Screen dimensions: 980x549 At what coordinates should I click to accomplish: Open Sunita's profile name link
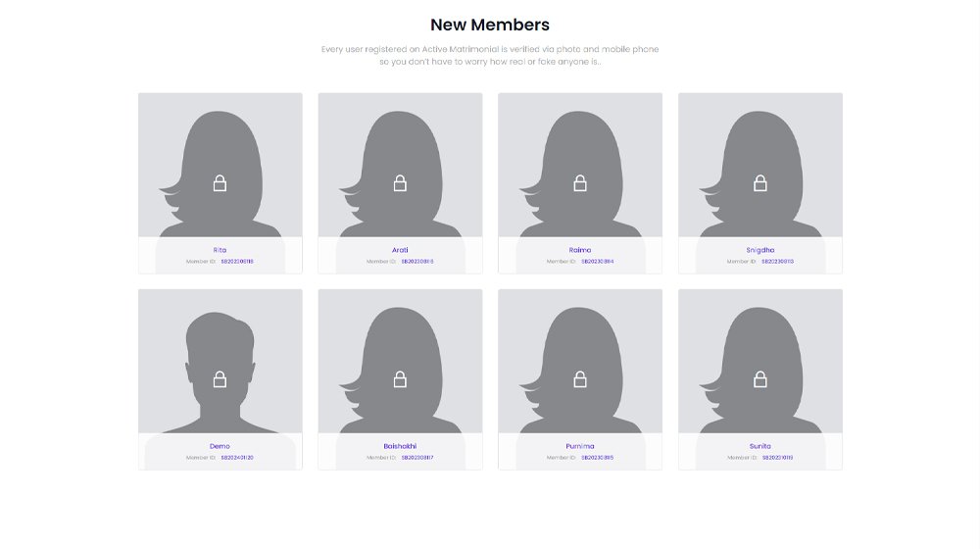coord(760,446)
